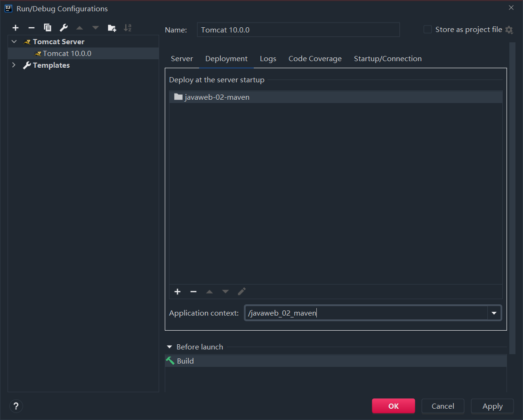523x420 pixels.
Task: Add a deployment artifact with plus
Action: [177, 292]
